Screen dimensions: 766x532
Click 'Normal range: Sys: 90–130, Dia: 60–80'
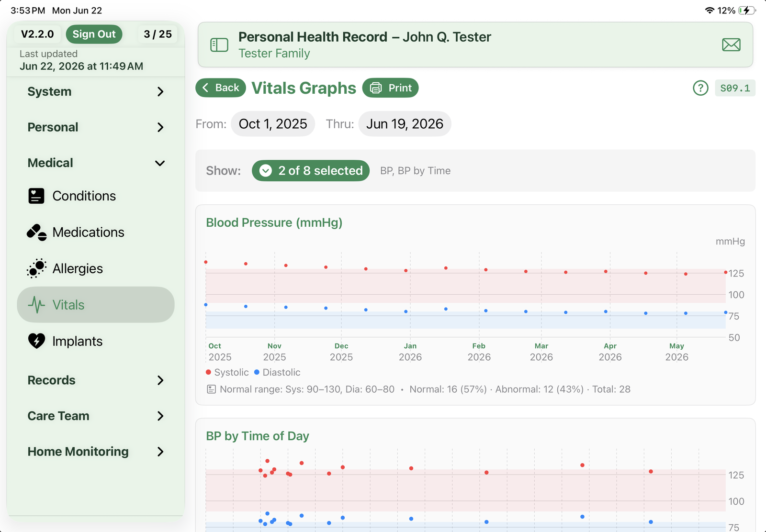pyautogui.click(x=307, y=389)
